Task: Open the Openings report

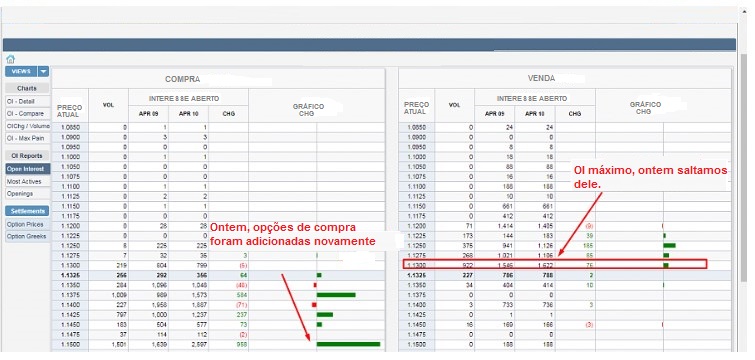Action: pyautogui.click(x=28, y=193)
